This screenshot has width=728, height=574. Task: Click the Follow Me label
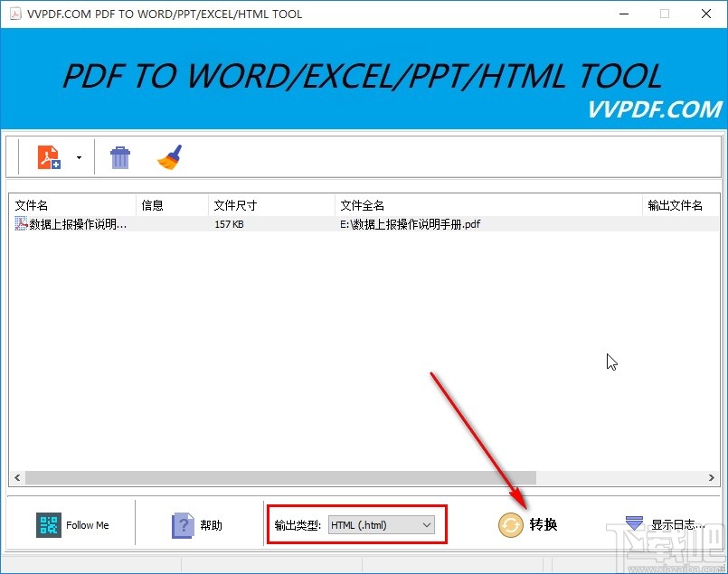tap(89, 525)
